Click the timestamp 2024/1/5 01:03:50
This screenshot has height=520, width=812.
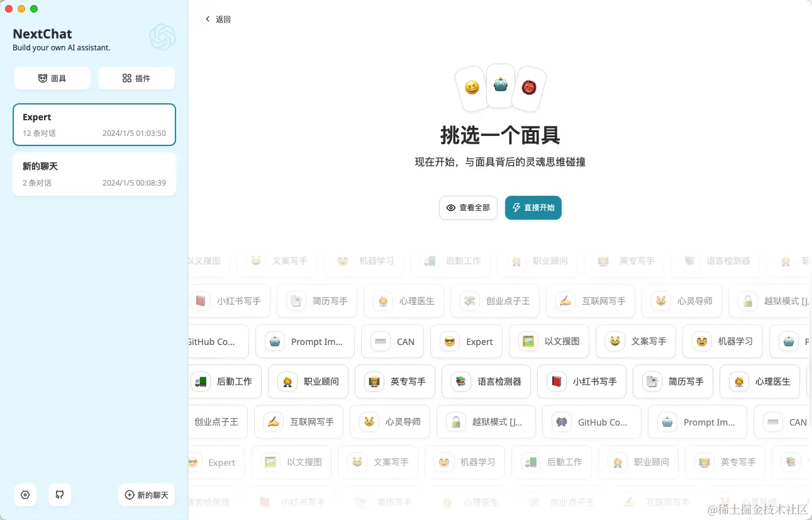click(134, 133)
